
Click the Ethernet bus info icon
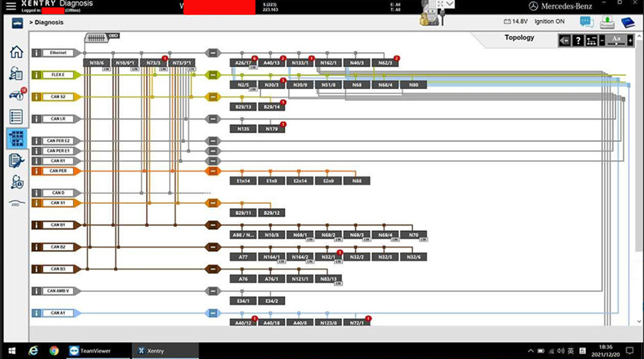[37, 53]
